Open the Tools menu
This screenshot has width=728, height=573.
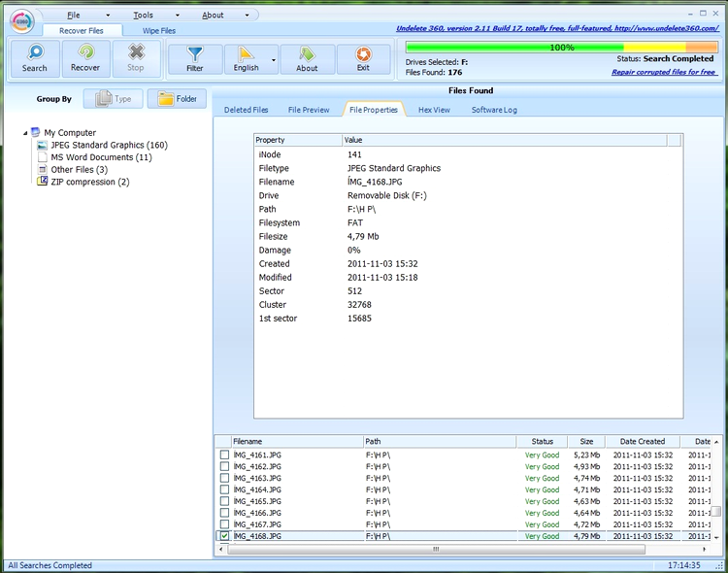[143, 16]
